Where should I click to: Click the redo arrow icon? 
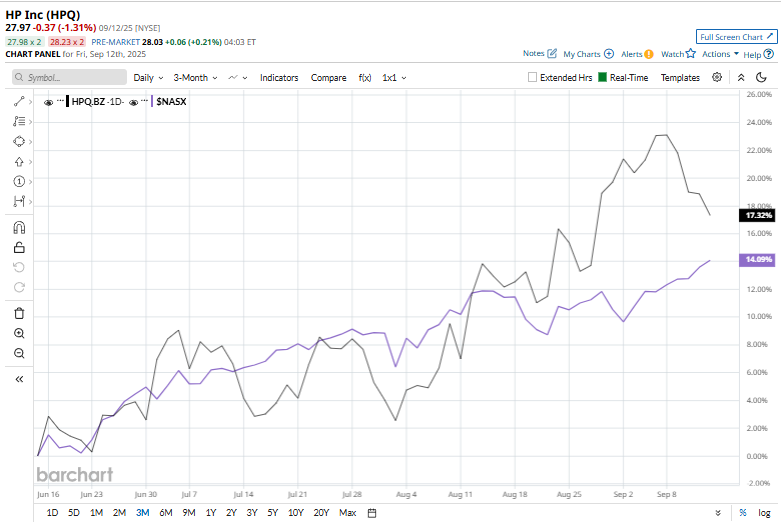pos(19,287)
